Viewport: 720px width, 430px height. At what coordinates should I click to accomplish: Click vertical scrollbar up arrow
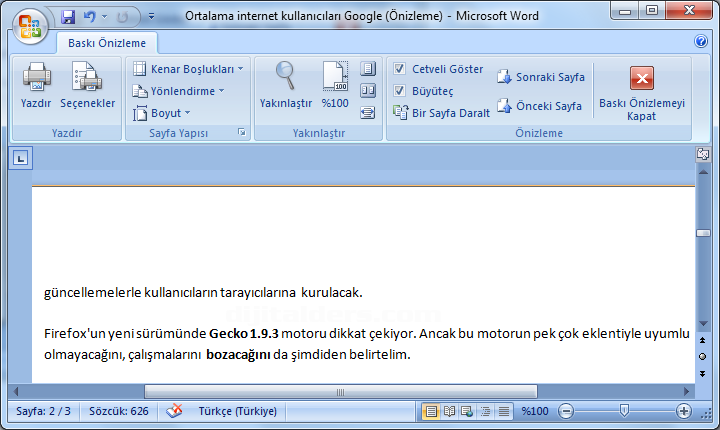tap(703, 172)
